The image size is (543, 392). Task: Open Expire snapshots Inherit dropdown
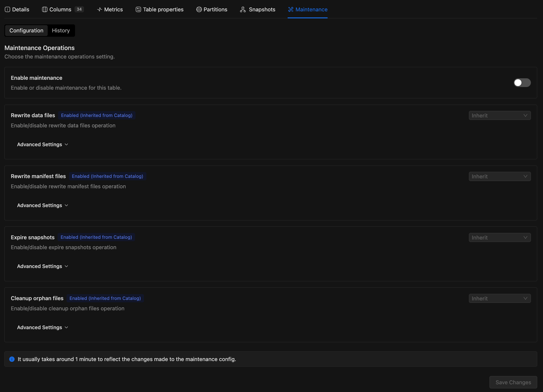[500, 238]
